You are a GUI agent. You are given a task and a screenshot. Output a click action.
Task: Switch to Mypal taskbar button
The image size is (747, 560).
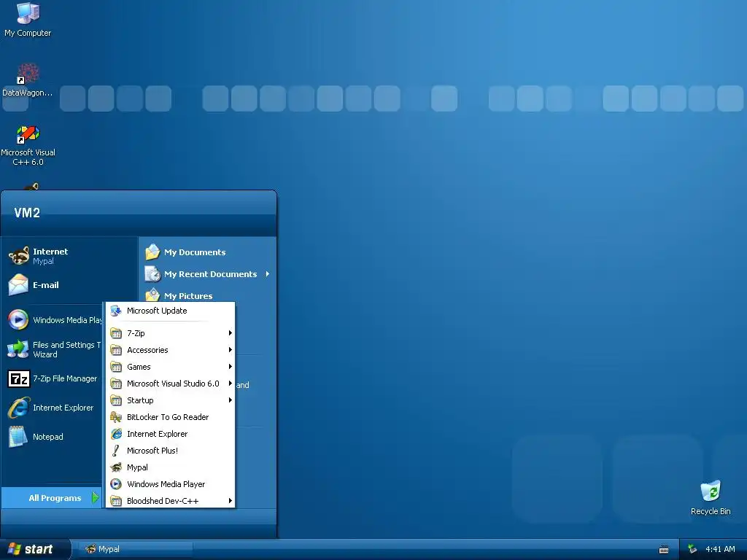(134, 549)
